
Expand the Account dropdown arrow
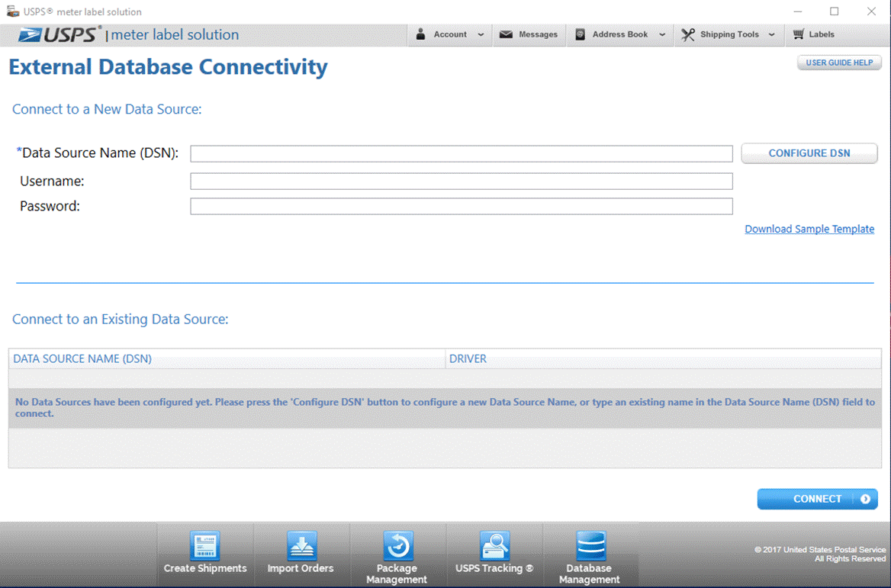click(481, 34)
